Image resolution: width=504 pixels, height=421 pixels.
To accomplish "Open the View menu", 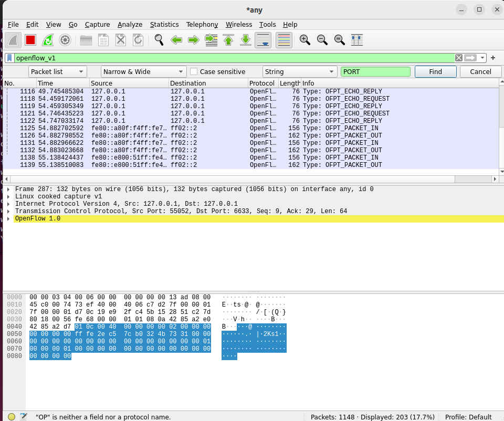I will click(54, 25).
